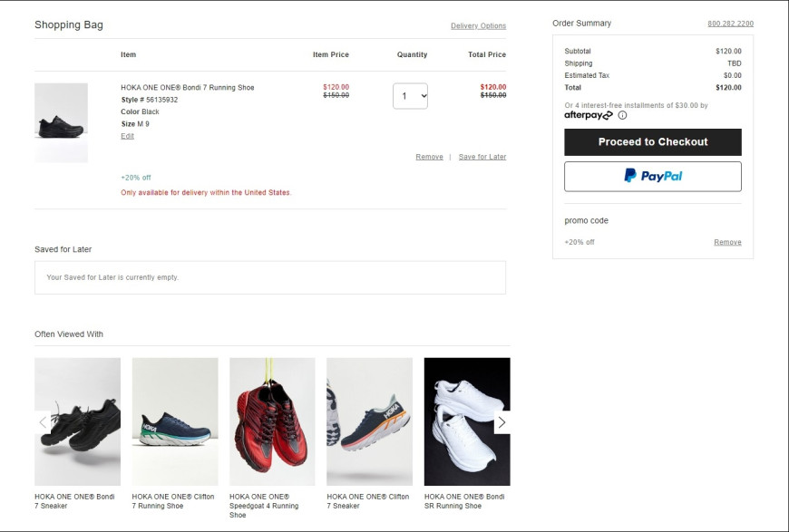Image resolution: width=789 pixels, height=532 pixels.
Task: Click the Shipping 'TBD' value
Action: click(x=735, y=63)
